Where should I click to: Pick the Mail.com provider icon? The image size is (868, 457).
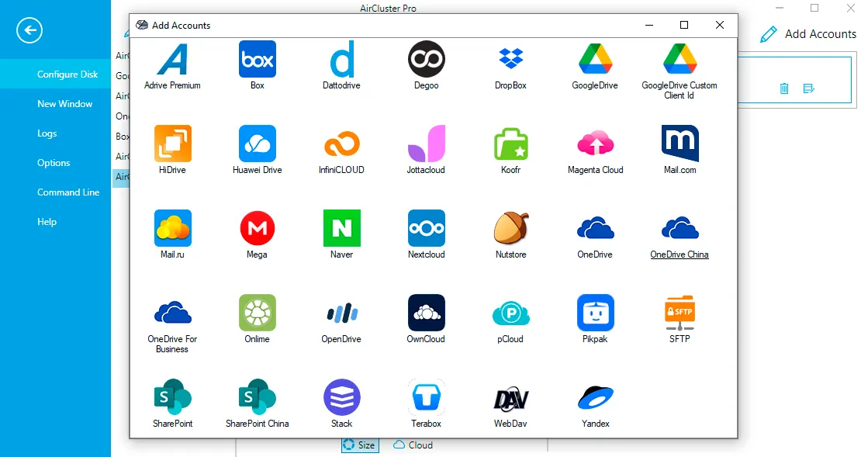click(x=680, y=144)
